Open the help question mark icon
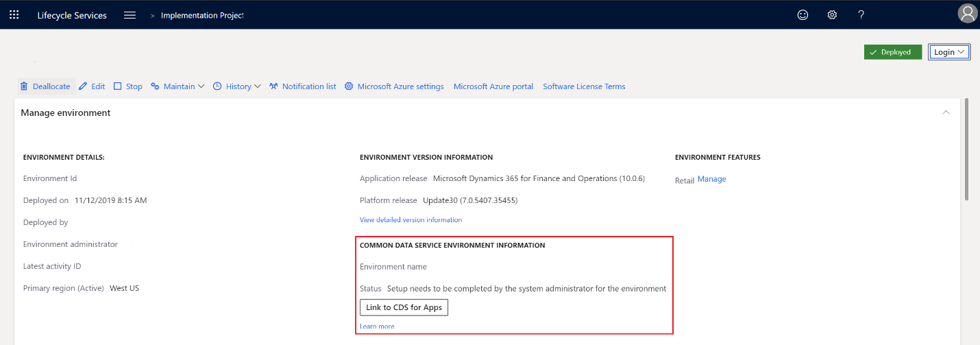The height and width of the screenshot is (345, 980). click(861, 14)
